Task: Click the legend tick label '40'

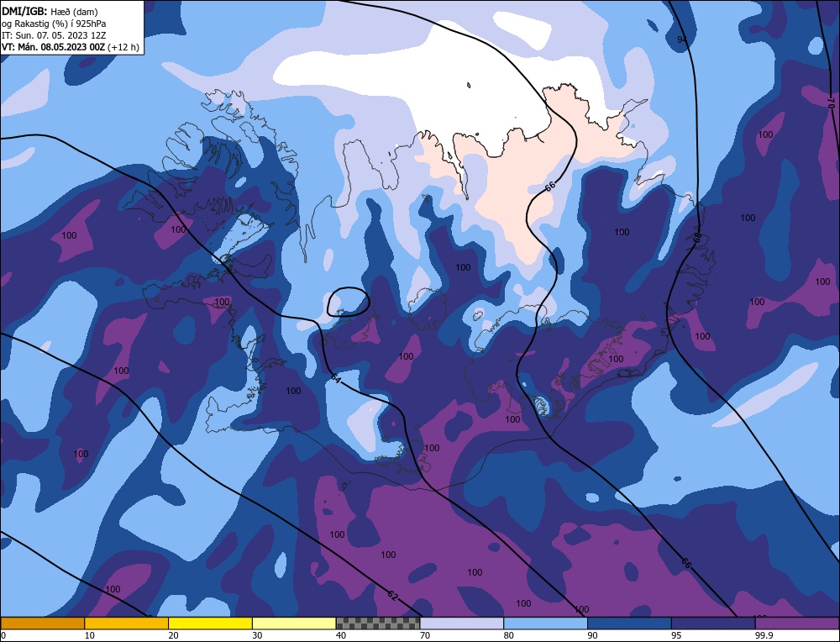Action: [x=341, y=635]
